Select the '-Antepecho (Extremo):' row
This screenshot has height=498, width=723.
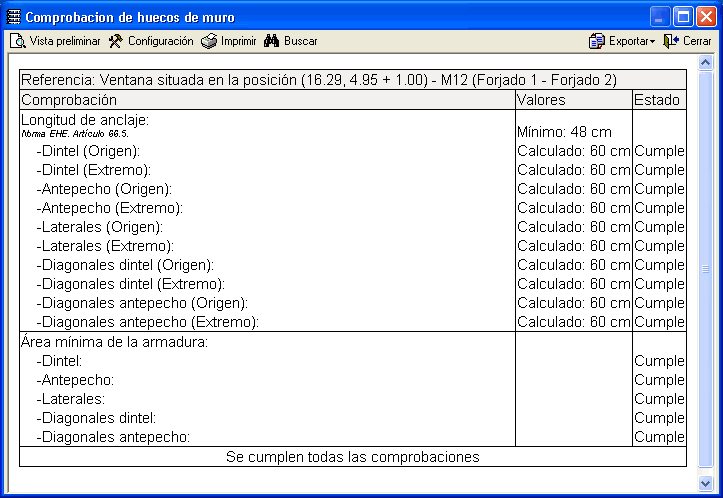353,208
